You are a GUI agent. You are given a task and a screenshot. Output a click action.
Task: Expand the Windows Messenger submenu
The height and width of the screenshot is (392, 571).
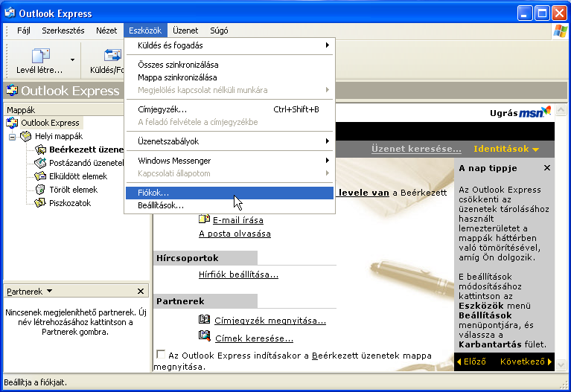pyautogui.click(x=229, y=161)
